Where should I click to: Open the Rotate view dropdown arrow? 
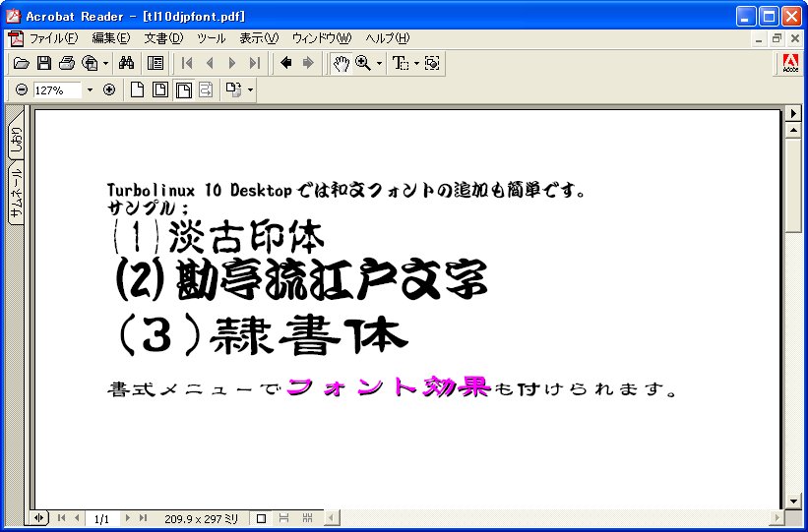click(250, 90)
